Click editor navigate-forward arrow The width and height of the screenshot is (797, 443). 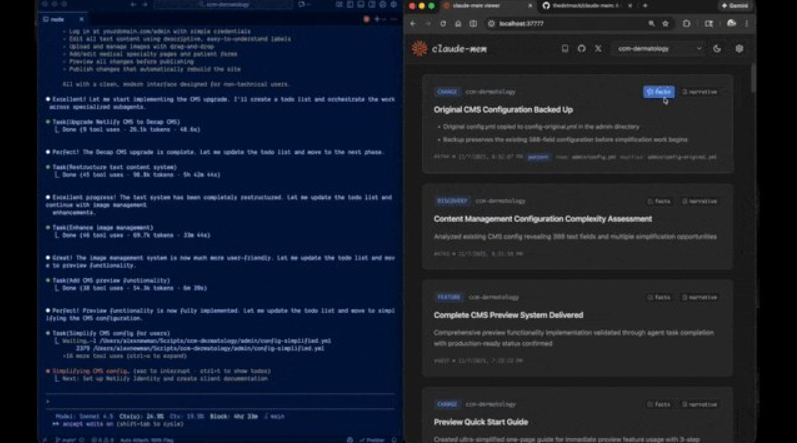145,5
